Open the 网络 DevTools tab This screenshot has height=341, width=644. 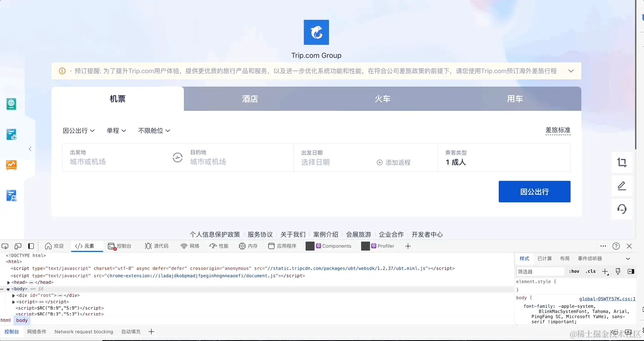pos(190,246)
